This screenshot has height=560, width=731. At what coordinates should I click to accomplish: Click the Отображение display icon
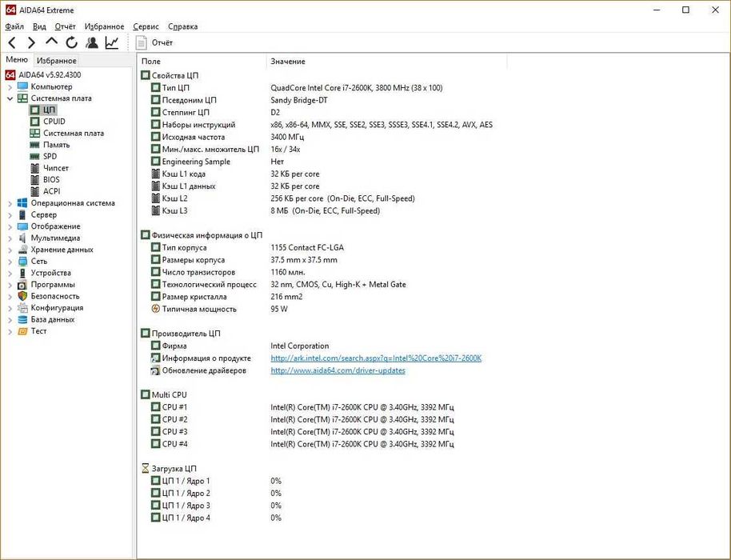pyautogui.click(x=22, y=226)
